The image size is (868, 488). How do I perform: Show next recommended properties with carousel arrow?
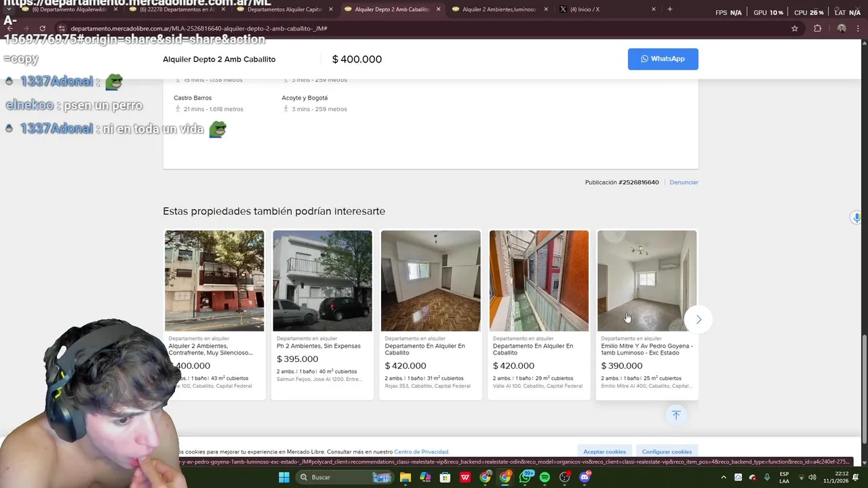[698, 319]
